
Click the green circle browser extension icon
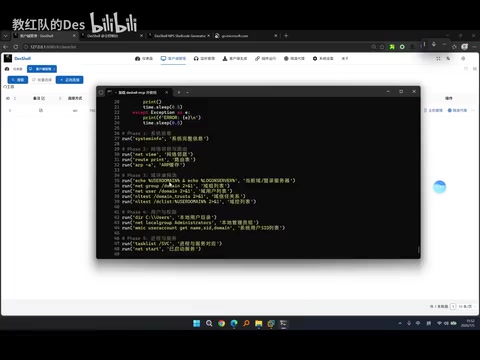(x=402, y=47)
